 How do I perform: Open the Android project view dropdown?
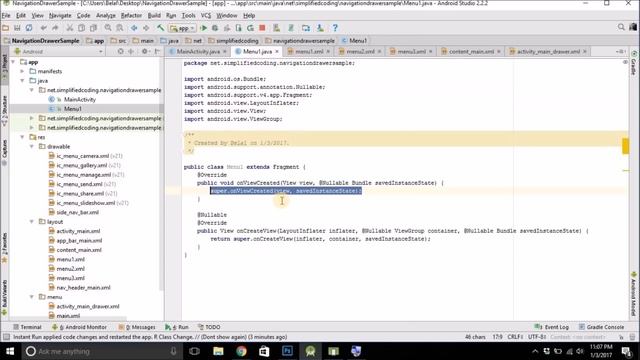pos(58,51)
